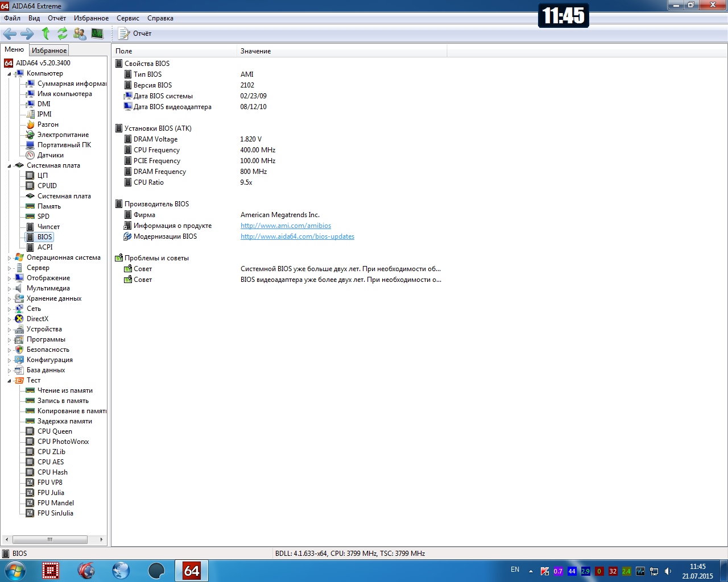Viewport: 728px width, 582px height.
Task: Click the volume speaker tray icon
Action: tap(668, 571)
